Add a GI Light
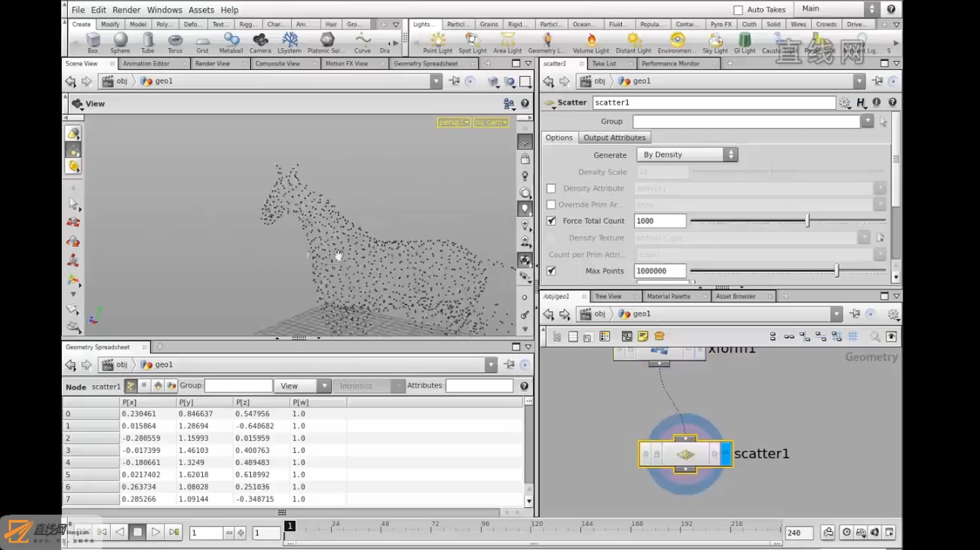The image size is (980, 550). click(744, 43)
